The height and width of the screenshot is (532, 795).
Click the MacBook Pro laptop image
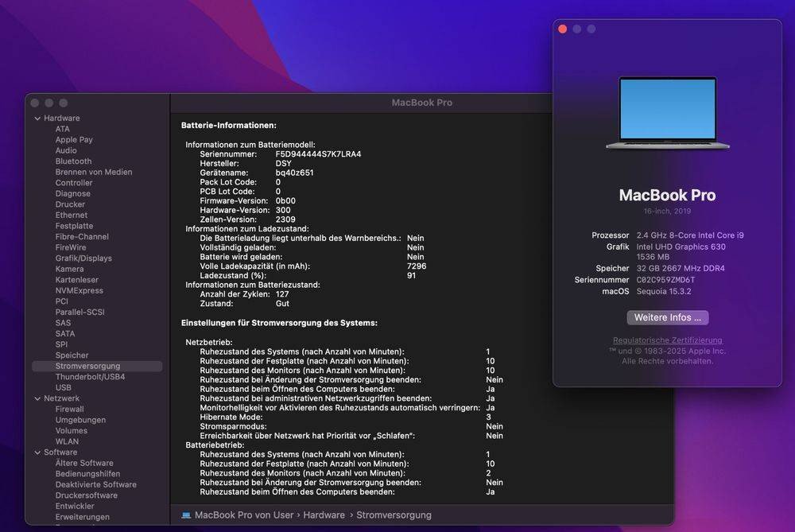coord(667,113)
